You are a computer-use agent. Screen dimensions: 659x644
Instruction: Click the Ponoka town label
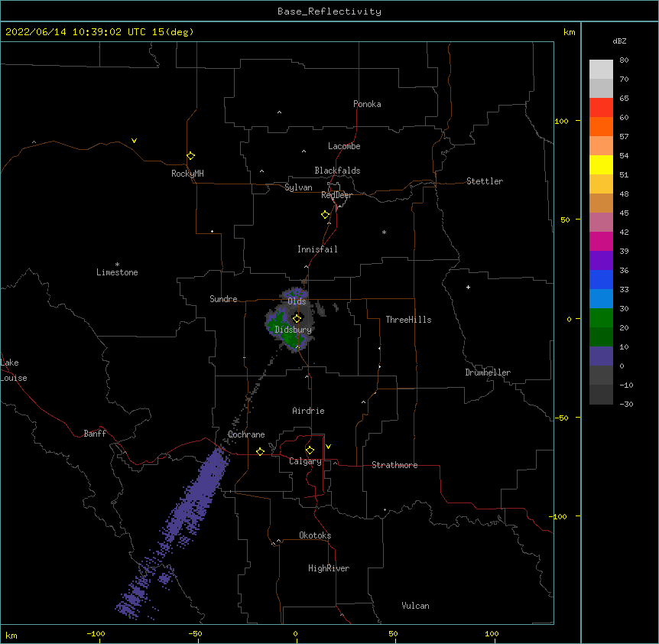[x=367, y=104]
